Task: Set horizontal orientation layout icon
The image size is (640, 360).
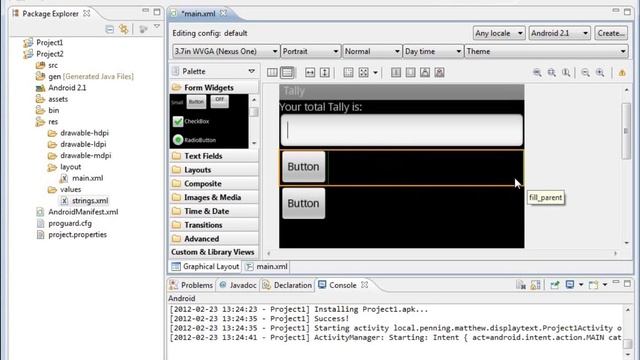Action: click(x=272, y=73)
